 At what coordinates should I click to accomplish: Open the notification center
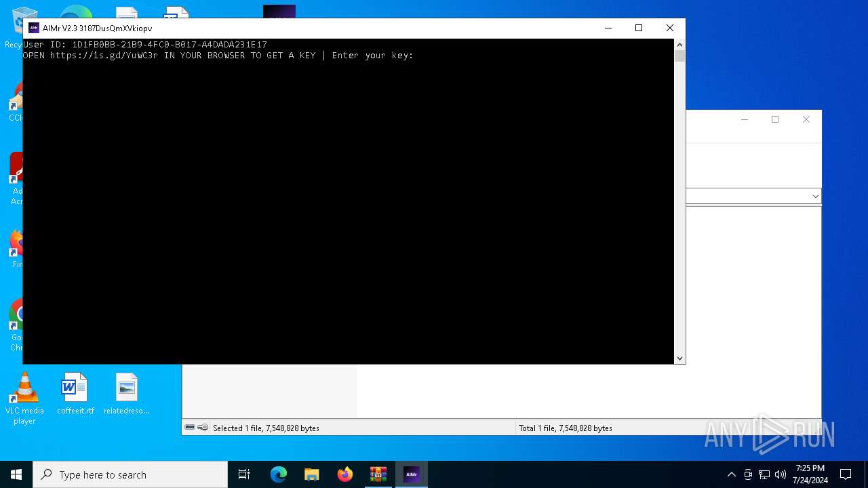(846, 474)
